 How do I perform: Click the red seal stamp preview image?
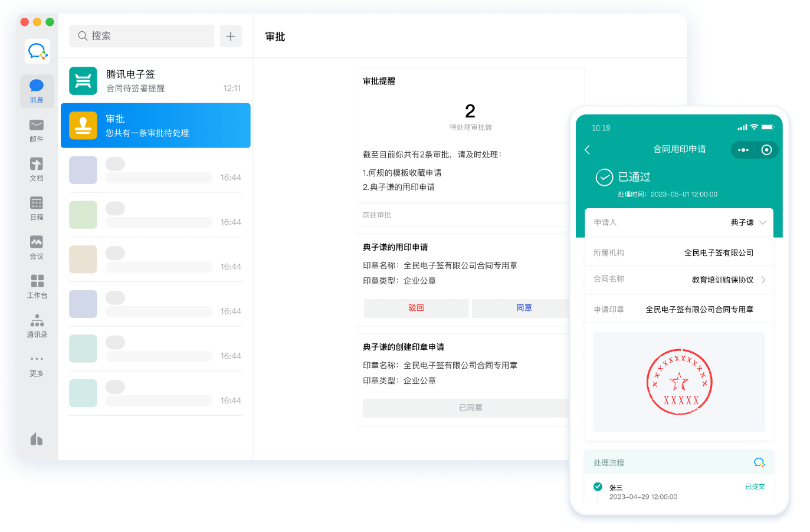(679, 382)
